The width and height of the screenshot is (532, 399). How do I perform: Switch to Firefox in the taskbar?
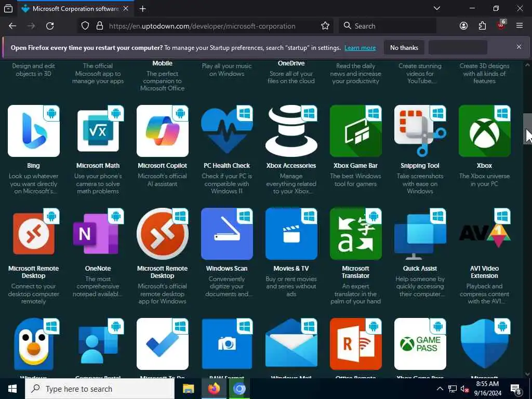[214, 389]
